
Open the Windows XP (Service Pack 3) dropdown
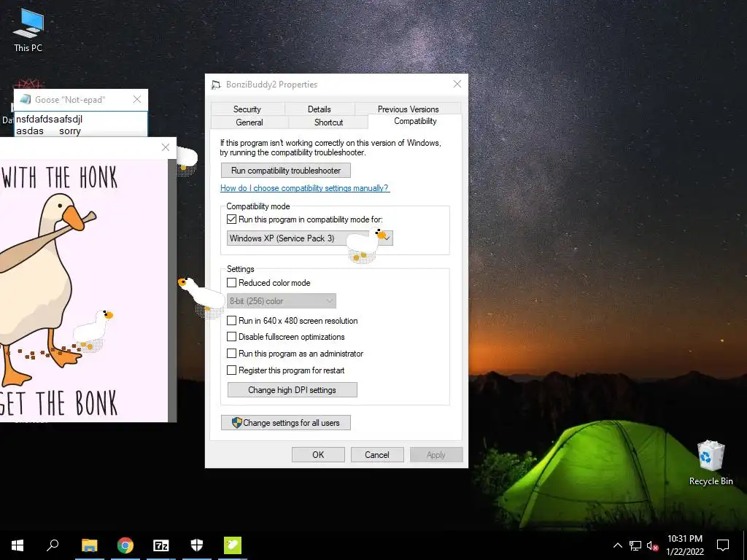click(309, 238)
